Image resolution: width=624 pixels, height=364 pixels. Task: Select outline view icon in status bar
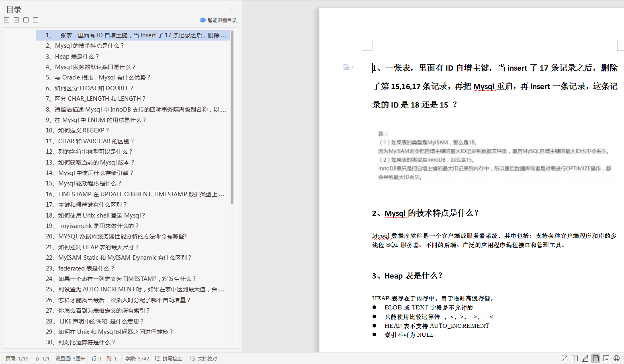[606, 358]
